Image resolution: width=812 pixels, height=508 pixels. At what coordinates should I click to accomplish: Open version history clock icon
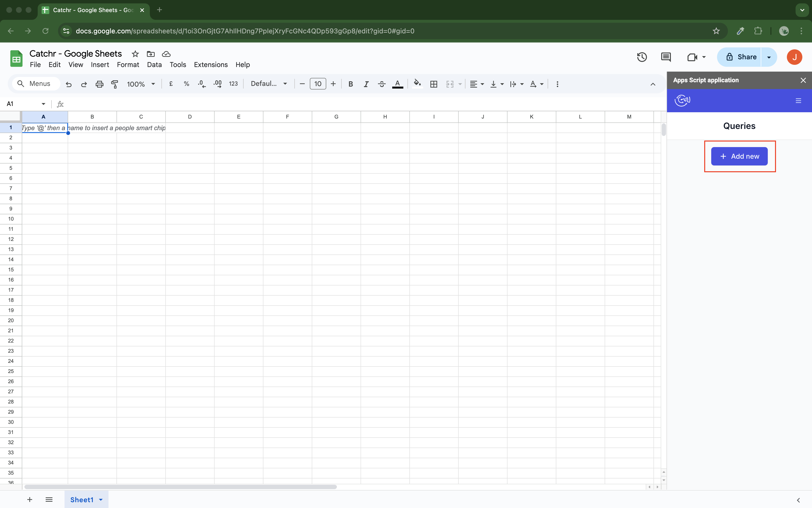[642, 57]
